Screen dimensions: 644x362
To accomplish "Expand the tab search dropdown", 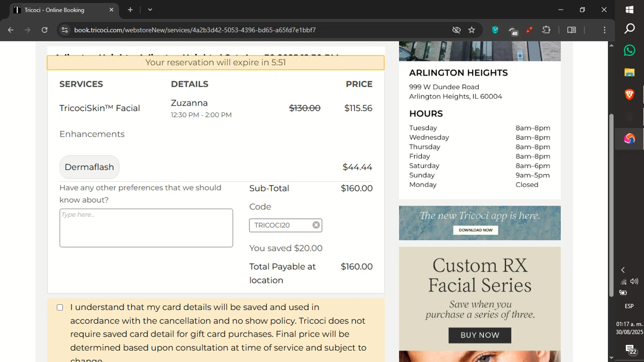I will (x=150, y=9).
